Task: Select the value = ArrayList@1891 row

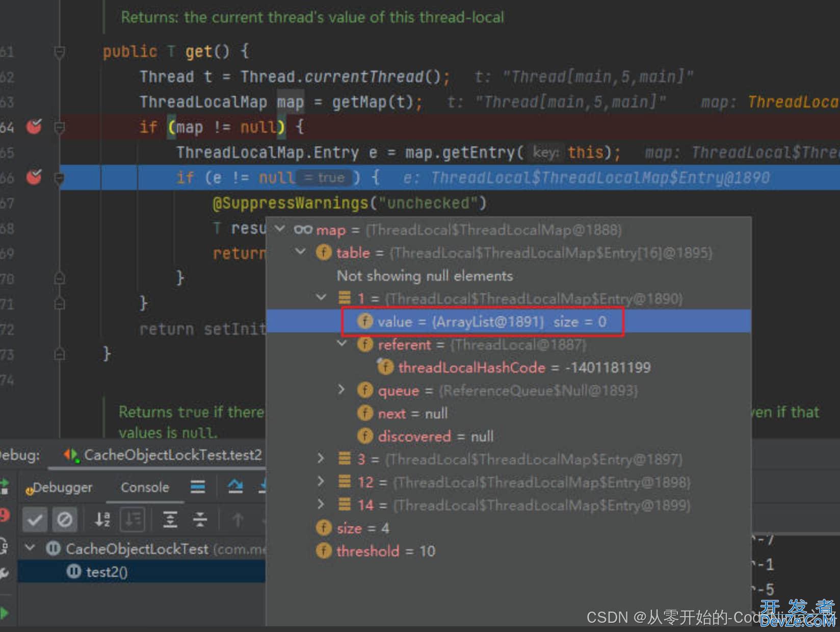Action: pyautogui.click(x=508, y=321)
